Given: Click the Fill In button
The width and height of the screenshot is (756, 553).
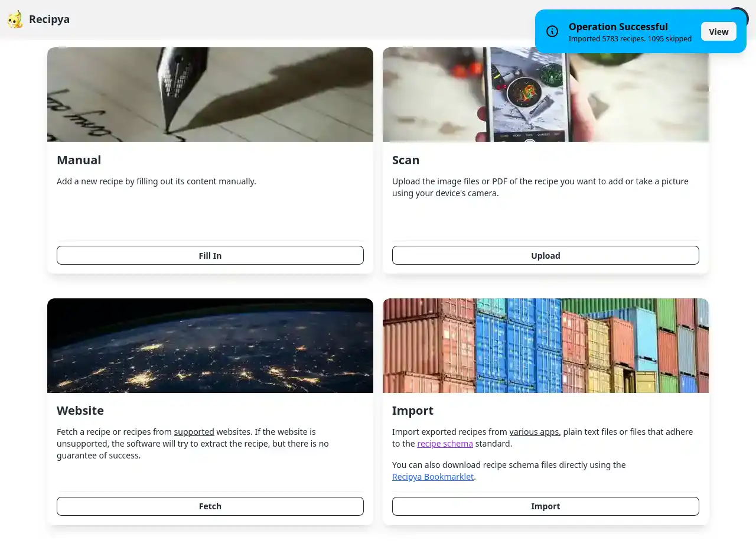Looking at the screenshot, I should pyautogui.click(x=210, y=255).
